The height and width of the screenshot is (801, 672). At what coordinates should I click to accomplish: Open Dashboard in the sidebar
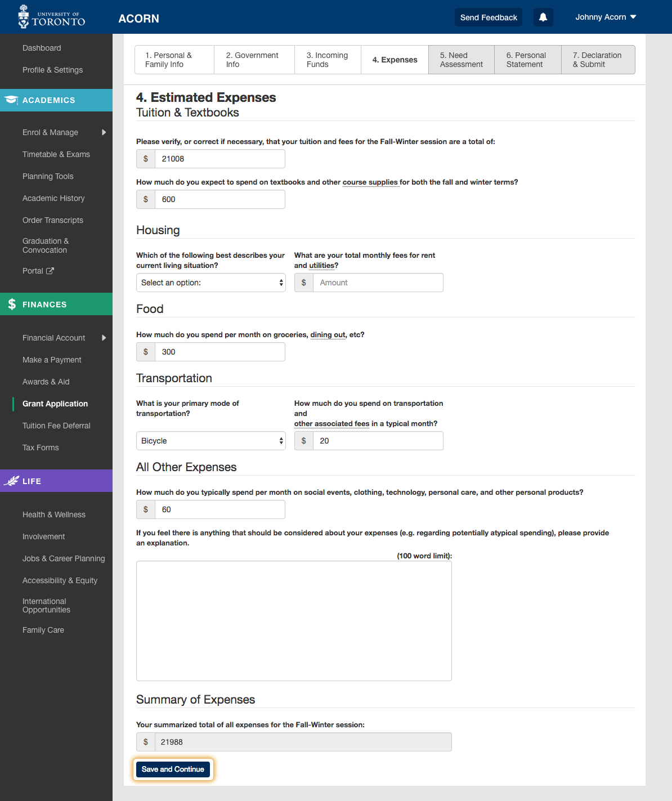(x=42, y=48)
